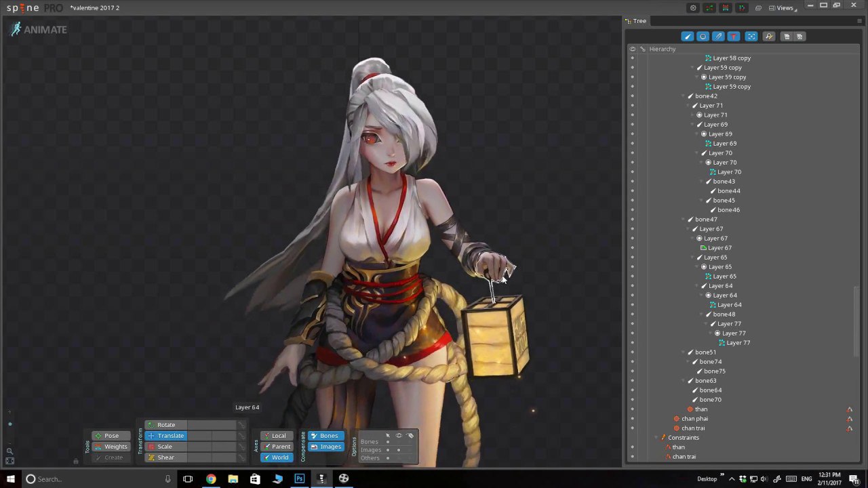This screenshot has width=868, height=488.
Task: Click the Rotate value input field
Action: [x=210, y=425]
